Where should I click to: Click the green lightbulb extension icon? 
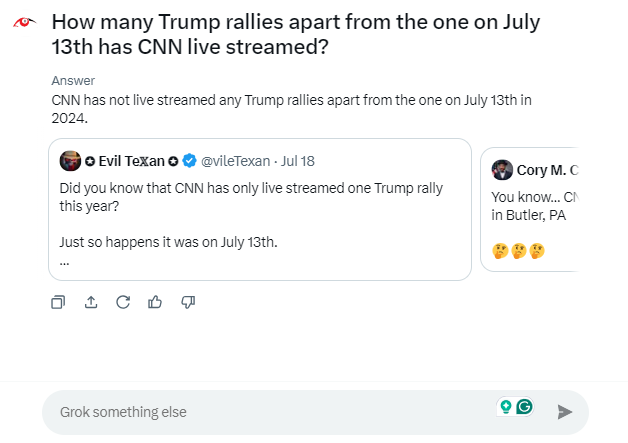pos(506,407)
